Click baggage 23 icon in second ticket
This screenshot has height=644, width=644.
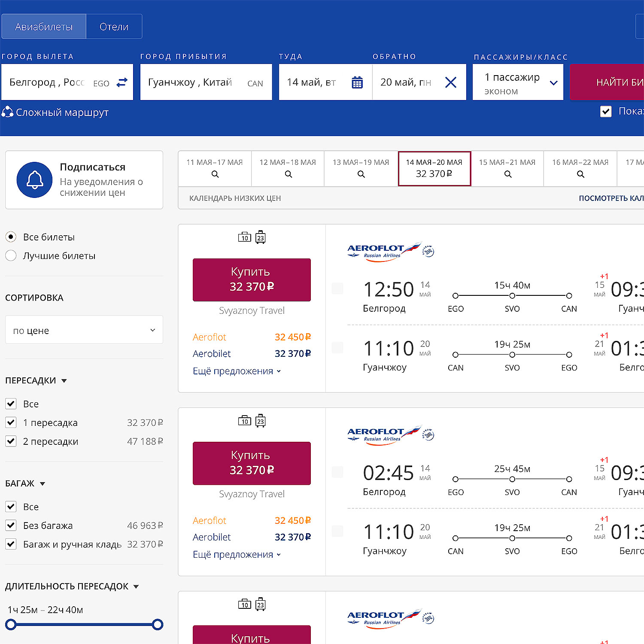(261, 421)
